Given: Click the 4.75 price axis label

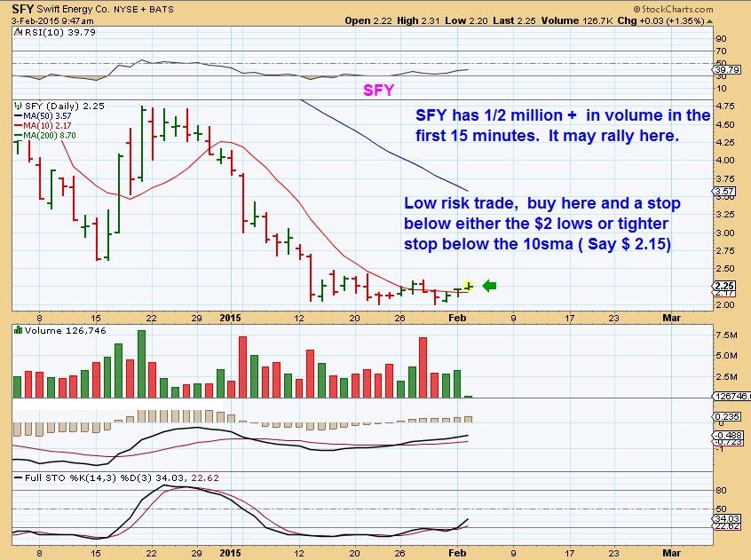Looking at the screenshot, I should point(725,106).
